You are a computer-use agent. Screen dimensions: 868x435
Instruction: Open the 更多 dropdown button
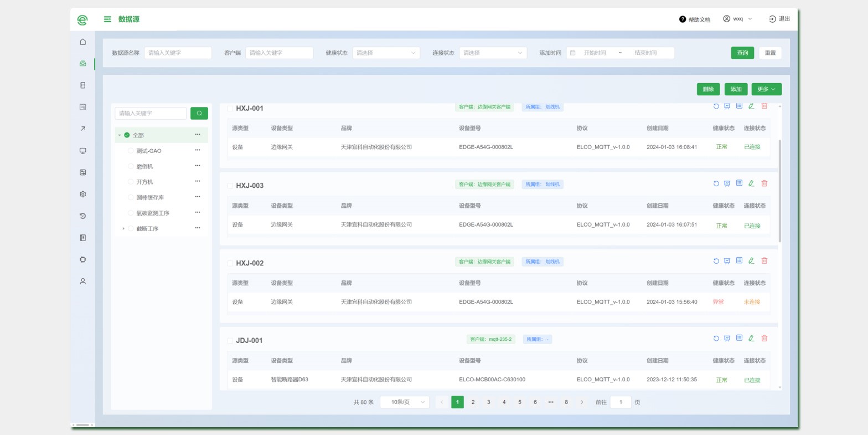click(766, 89)
